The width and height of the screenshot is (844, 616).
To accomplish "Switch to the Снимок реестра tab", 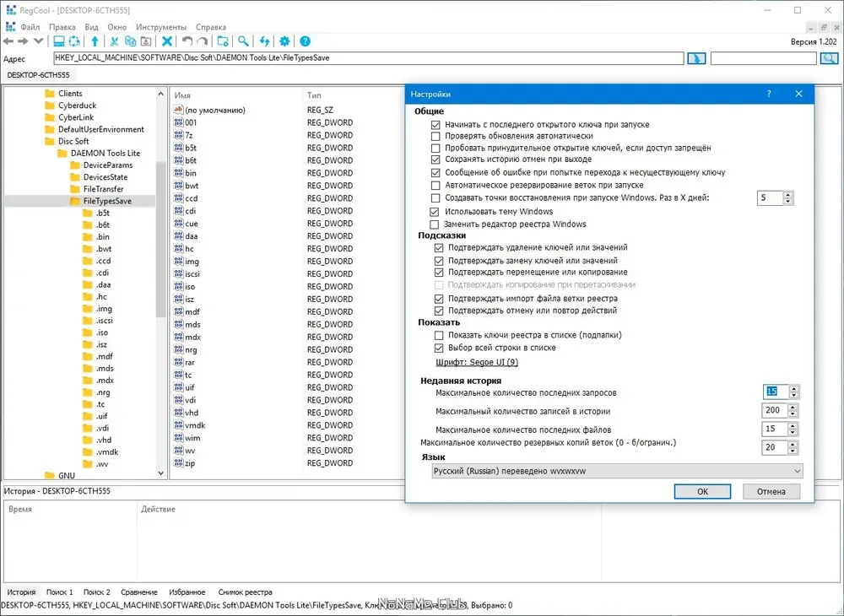I will tap(245, 592).
